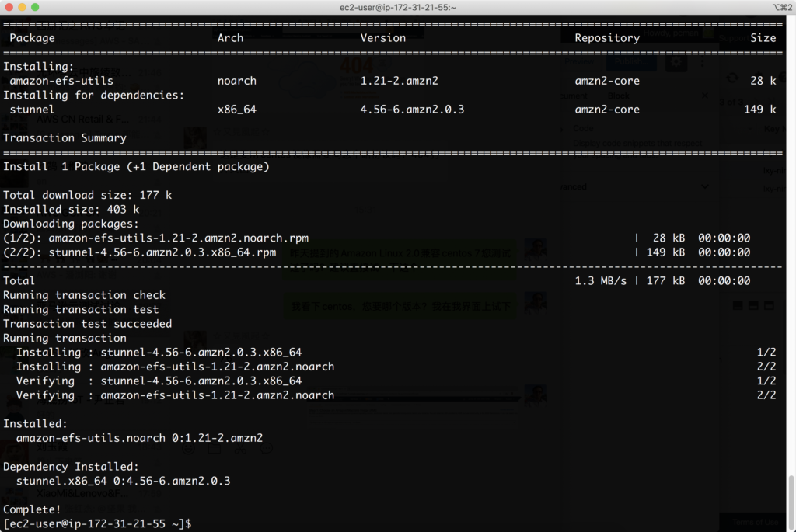Viewport: 796px width, 532px height.
Task: Click the shell prompt on the last line
Action: [x=97, y=523]
